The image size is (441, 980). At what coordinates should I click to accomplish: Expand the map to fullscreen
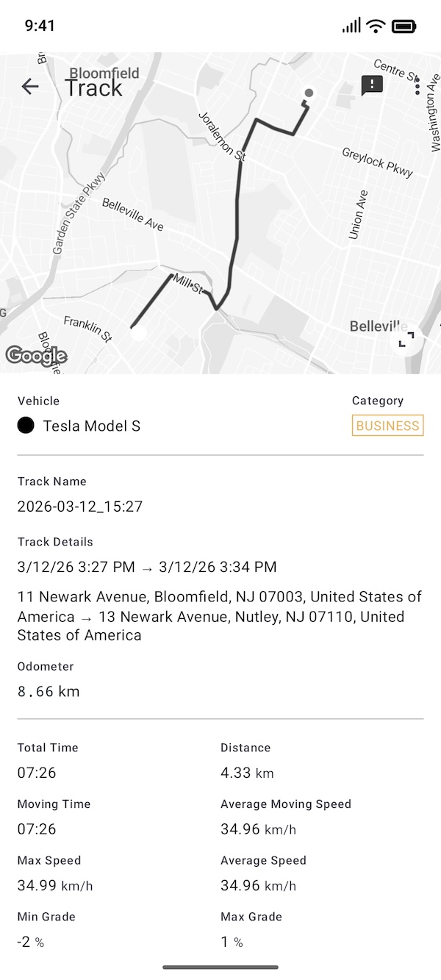405,338
